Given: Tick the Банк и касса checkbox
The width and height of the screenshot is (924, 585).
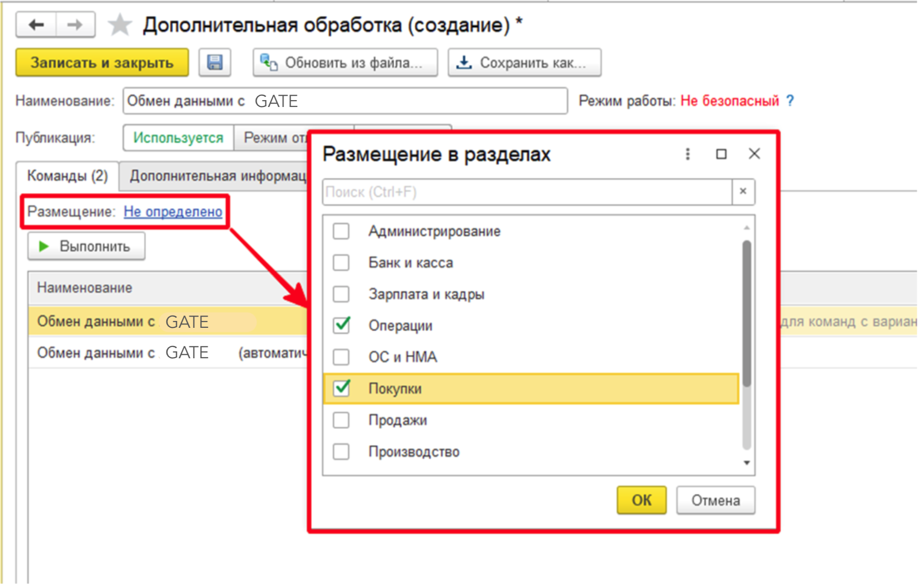Looking at the screenshot, I should click(341, 263).
